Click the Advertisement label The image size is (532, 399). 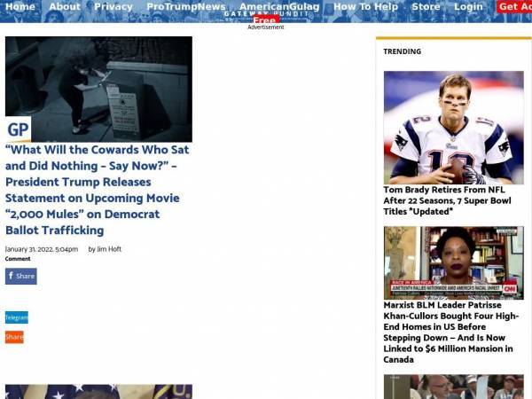click(266, 27)
